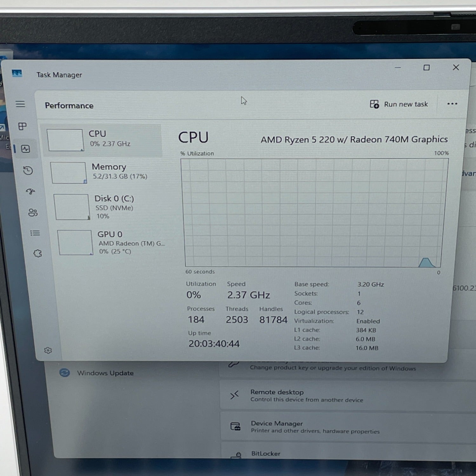
Task: Select GPU 0 performance item
Action: tap(113, 242)
